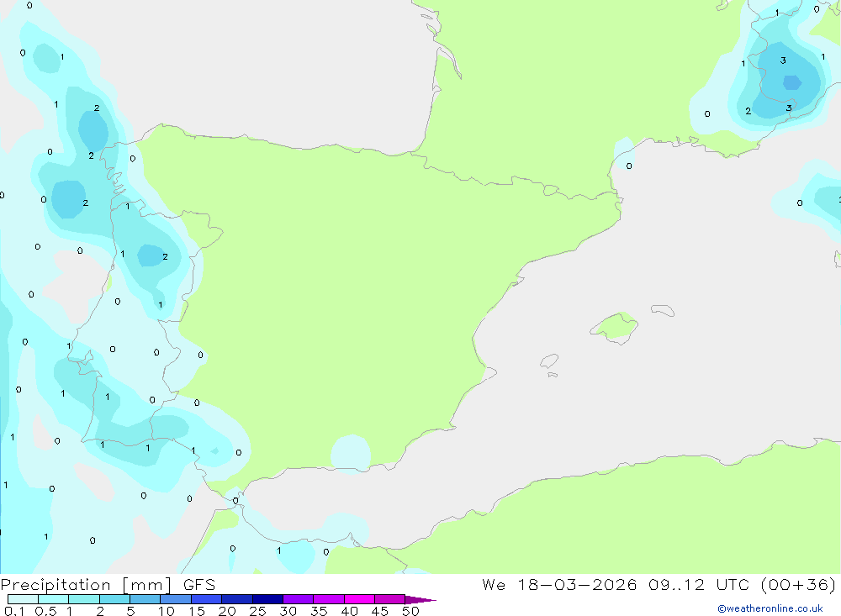Click the 15–20 mm legend swatch
Viewport: 841px width, 616px height.
coord(207,599)
